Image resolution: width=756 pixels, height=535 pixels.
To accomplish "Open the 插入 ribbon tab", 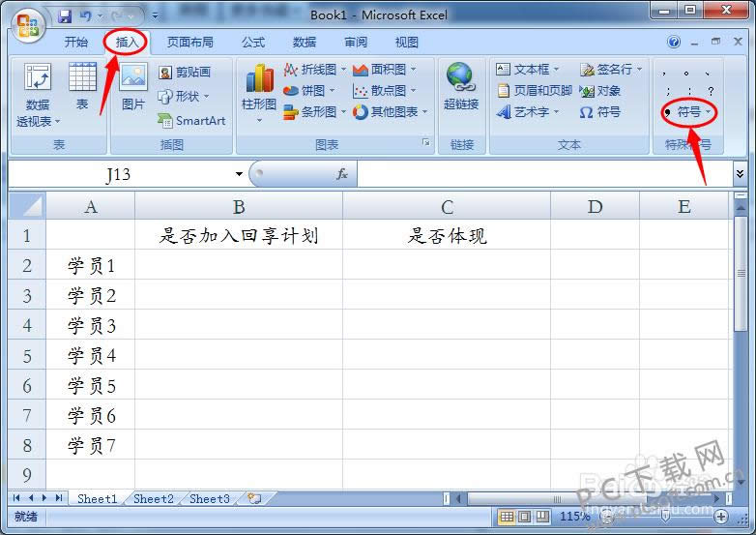I will coord(127,43).
